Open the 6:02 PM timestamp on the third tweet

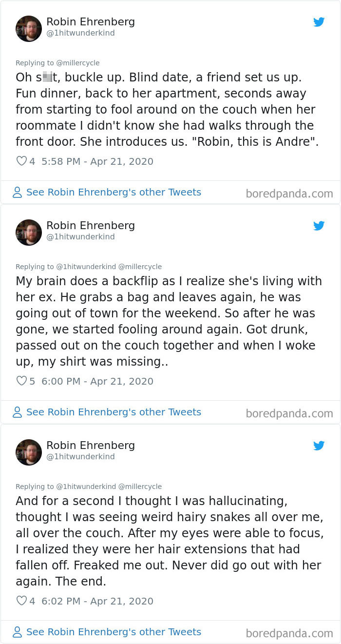58,601
